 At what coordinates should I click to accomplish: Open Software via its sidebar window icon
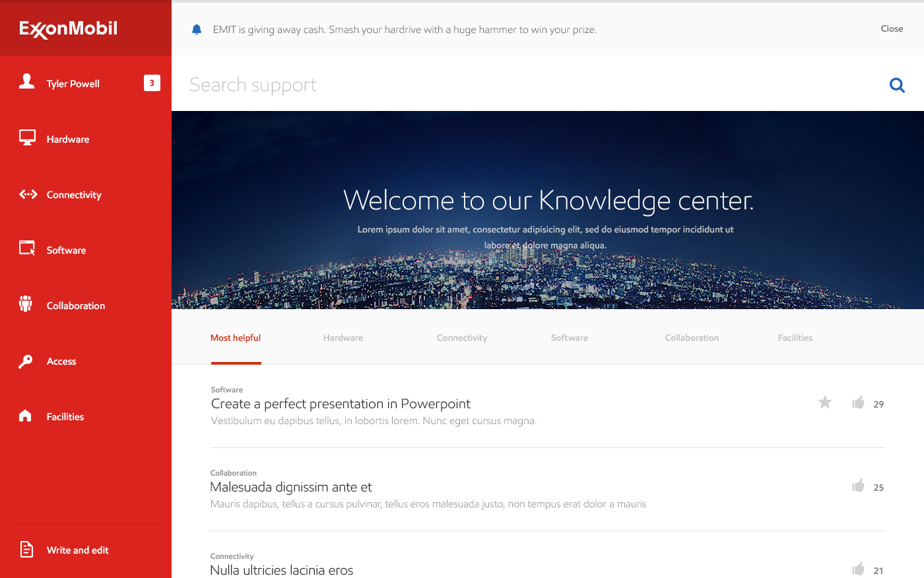(27, 248)
